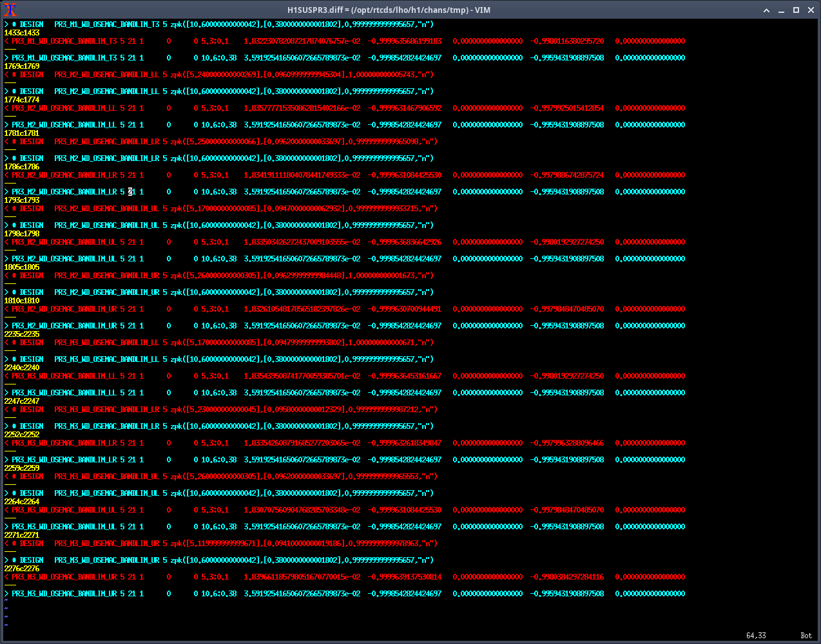
Task: Click removed DESIGN line for PR3_M2_WD_OSEMAC_BANDLIM_UR
Action: click(x=219, y=276)
